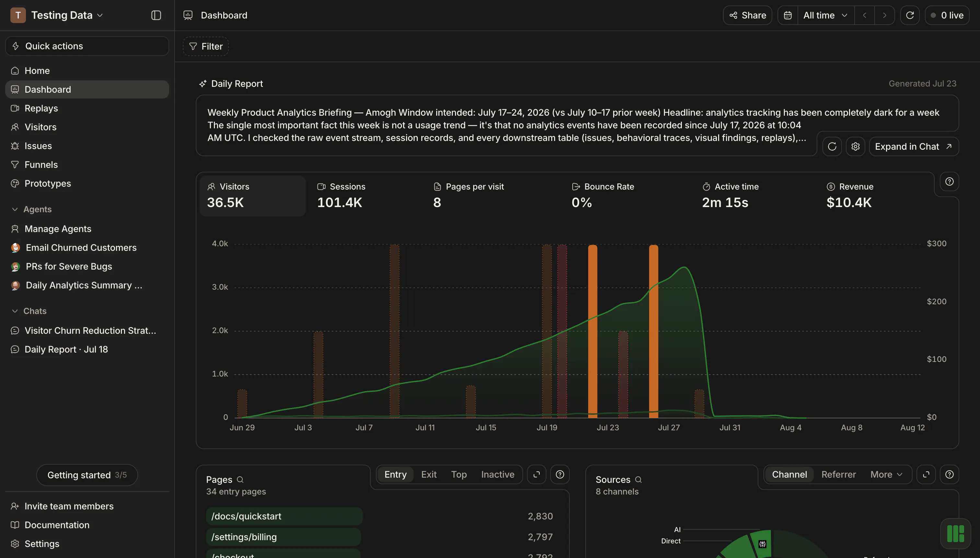Open the Funnels page
980x558 pixels.
click(x=87, y=164)
